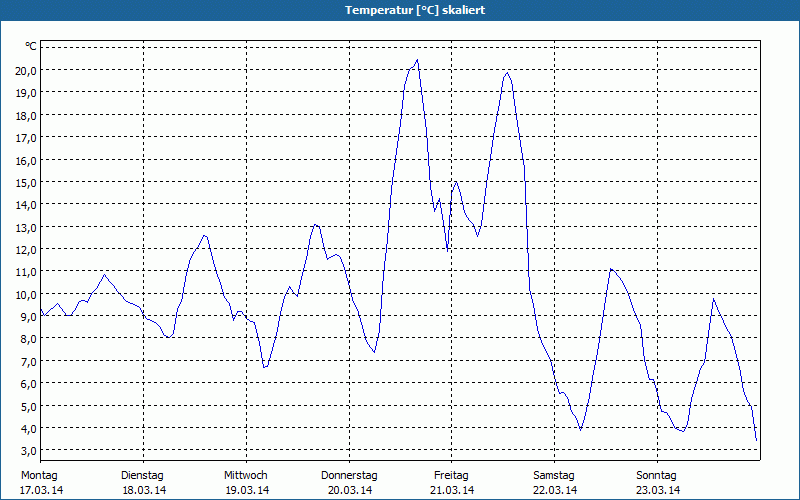Viewport: 800px width, 500px height.
Task: Select the 'Donnerstag' day label
Action: [349, 476]
